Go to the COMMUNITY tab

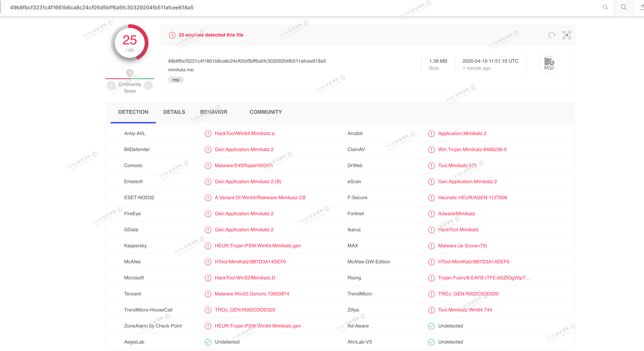pyautogui.click(x=266, y=112)
